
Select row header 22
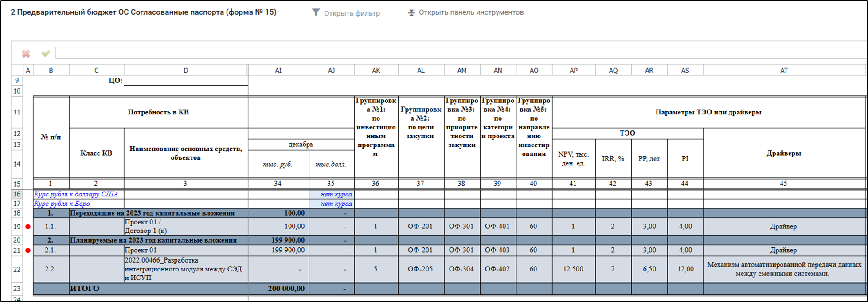click(x=17, y=269)
